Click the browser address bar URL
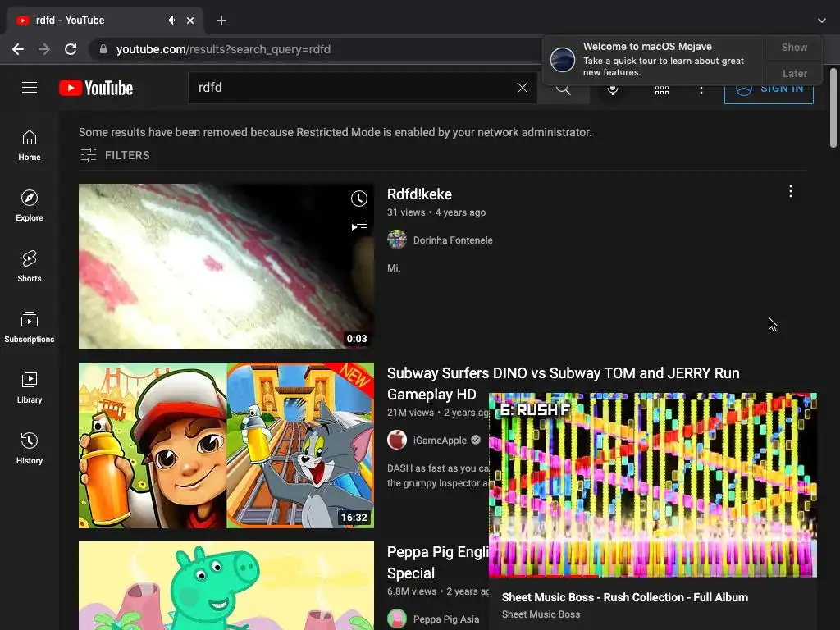Image resolution: width=840 pixels, height=630 pixels. [x=223, y=49]
